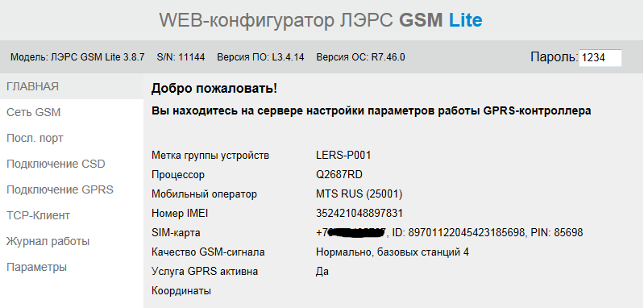Click the Добро пожаловать! heading
The height and width of the screenshot is (308, 644).
click(x=214, y=89)
